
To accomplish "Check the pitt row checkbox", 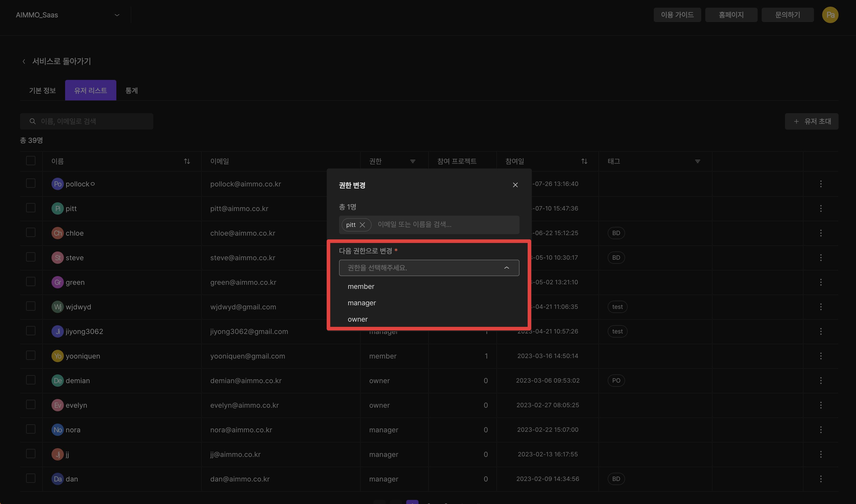I will (x=30, y=207).
